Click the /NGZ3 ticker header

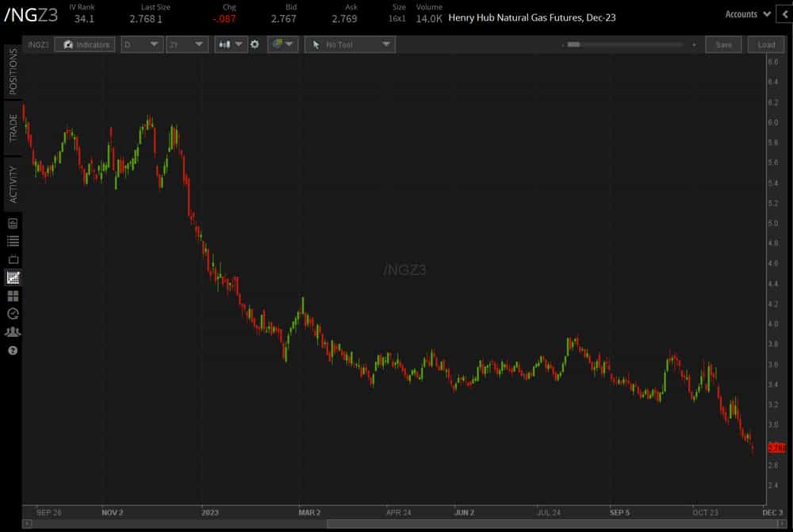click(x=31, y=15)
